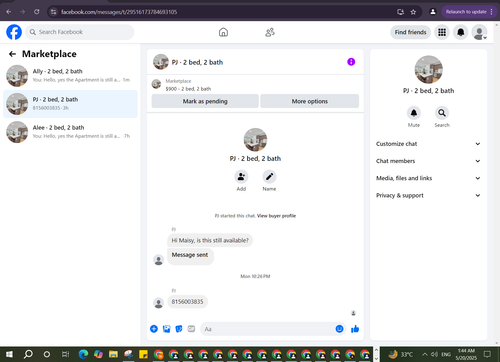The image size is (500, 362).
Task: Open the taskbar Search icon
Action: pyautogui.click(x=28, y=354)
